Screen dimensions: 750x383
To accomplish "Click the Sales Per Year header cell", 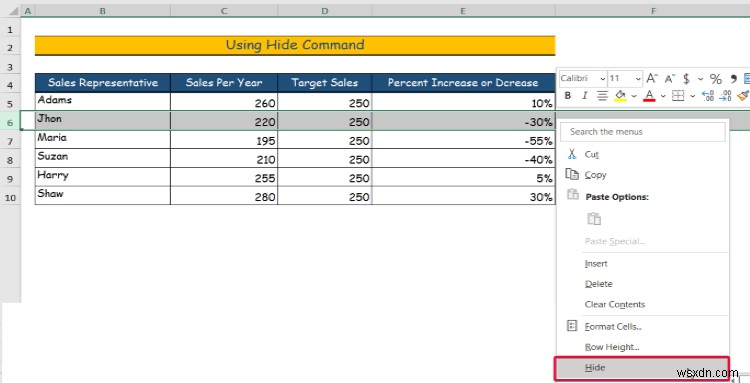I will [x=224, y=83].
